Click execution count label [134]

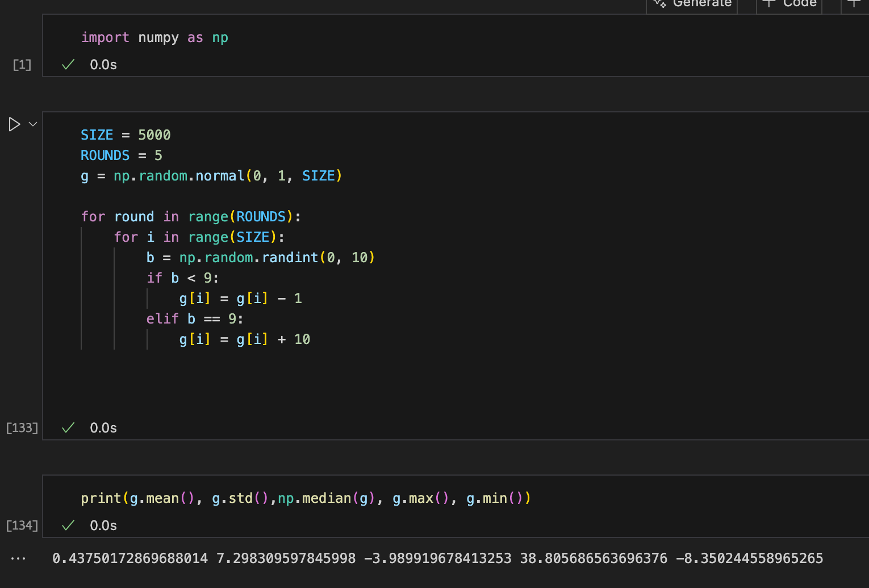click(22, 526)
